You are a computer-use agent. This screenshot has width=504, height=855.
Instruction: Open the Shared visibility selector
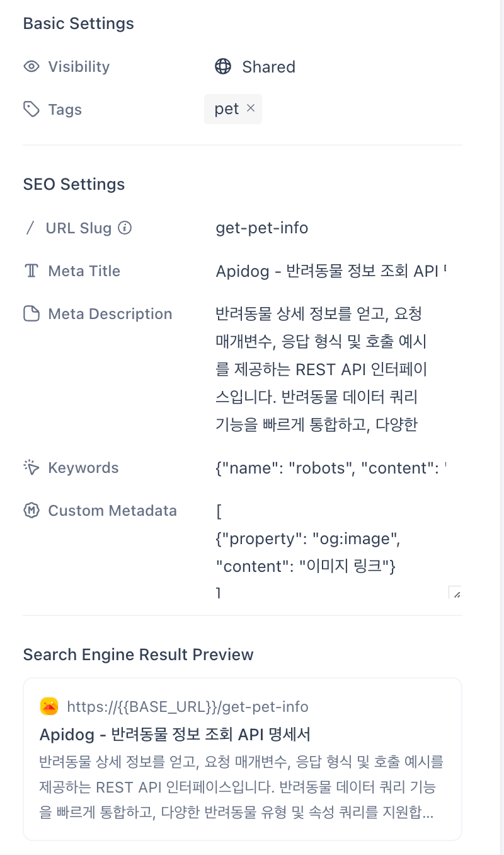point(256,67)
